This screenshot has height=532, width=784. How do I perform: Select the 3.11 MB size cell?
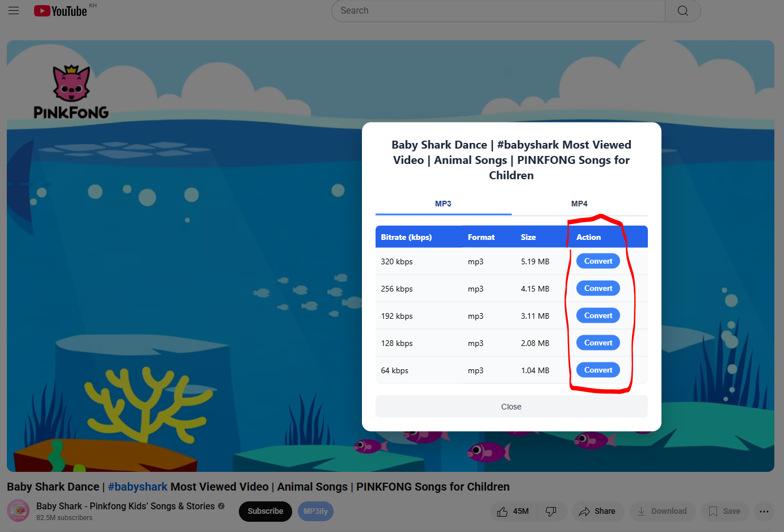pos(535,316)
